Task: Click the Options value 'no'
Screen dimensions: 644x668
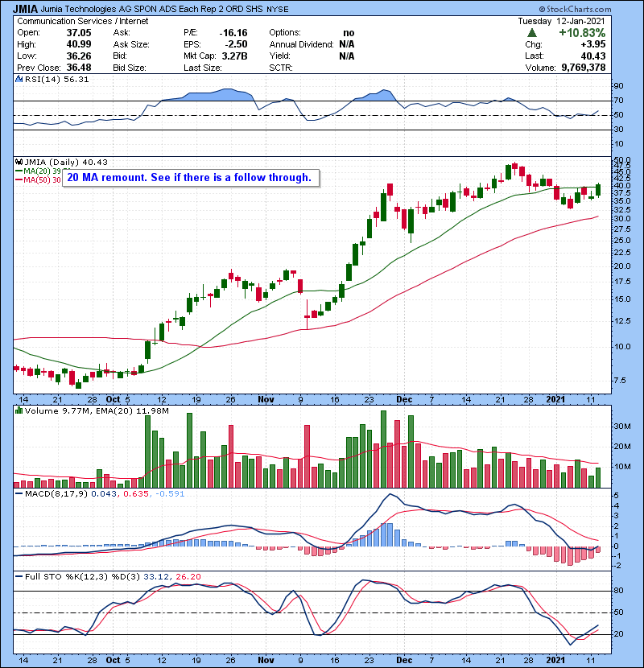Action: point(349,33)
